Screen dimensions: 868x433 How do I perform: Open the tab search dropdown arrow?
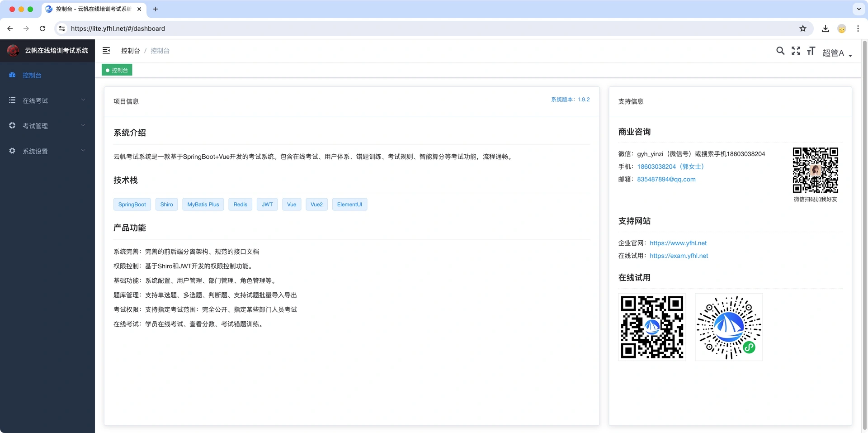pos(859,9)
